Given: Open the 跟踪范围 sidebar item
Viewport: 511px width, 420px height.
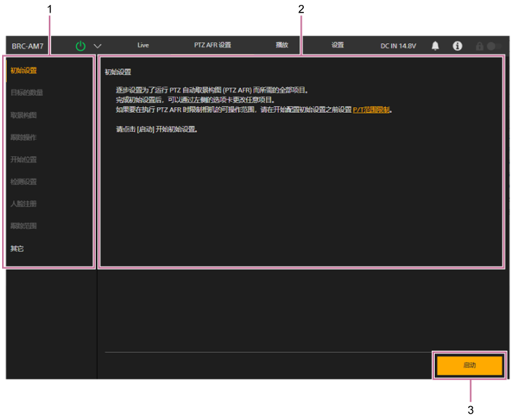Looking at the screenshot, I should point(24,226).
